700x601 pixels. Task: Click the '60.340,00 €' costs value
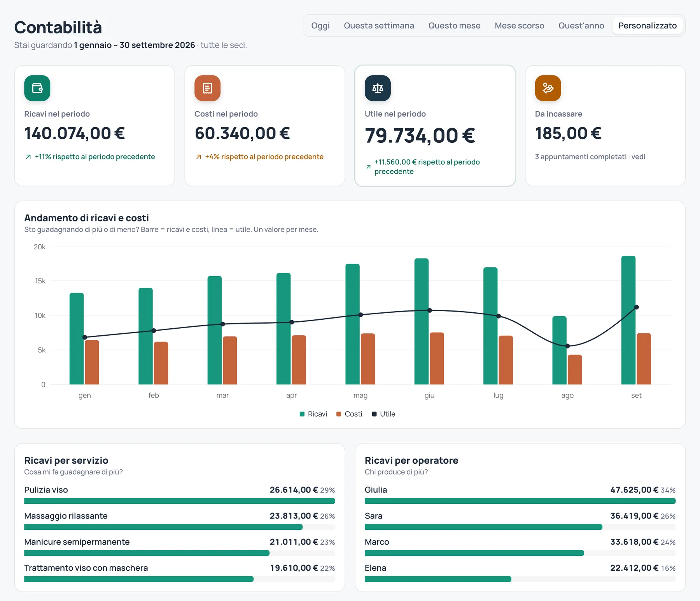pos(242,133)
